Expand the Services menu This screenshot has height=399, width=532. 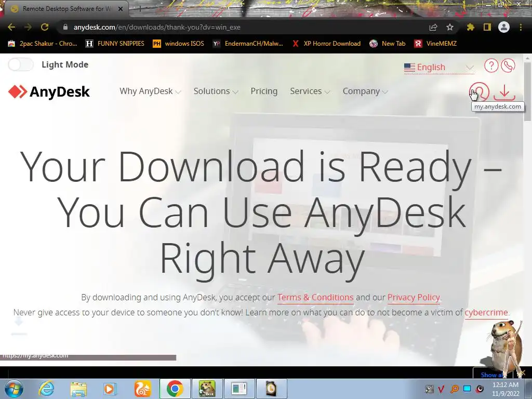[310, 91]
